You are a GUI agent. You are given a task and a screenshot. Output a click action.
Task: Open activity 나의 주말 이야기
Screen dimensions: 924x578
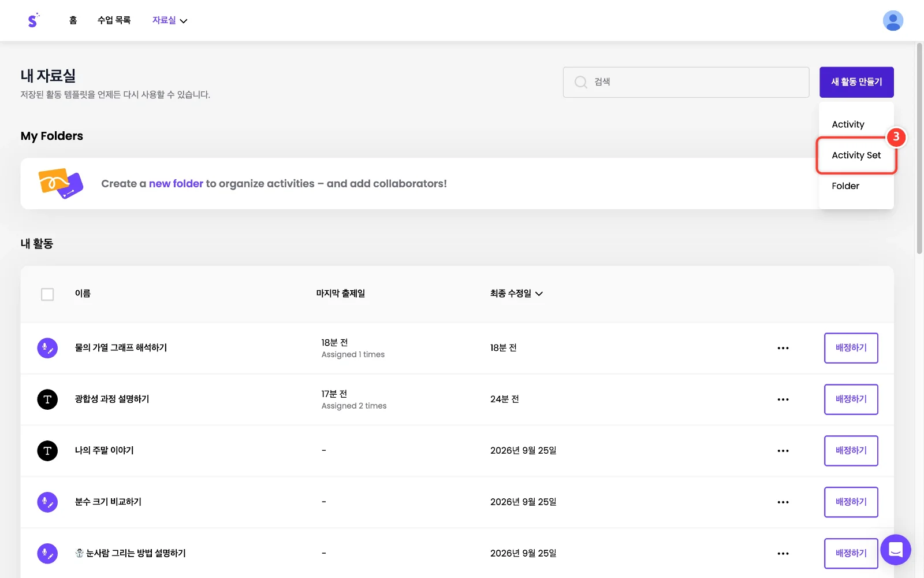click(x=104, y=451)
